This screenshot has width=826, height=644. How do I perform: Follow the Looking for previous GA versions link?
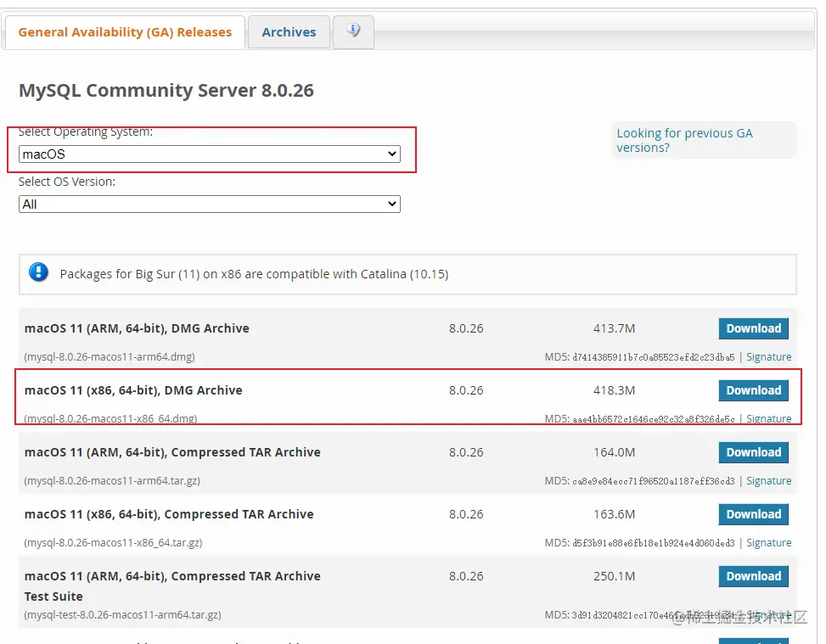click(x=684, y=140)
